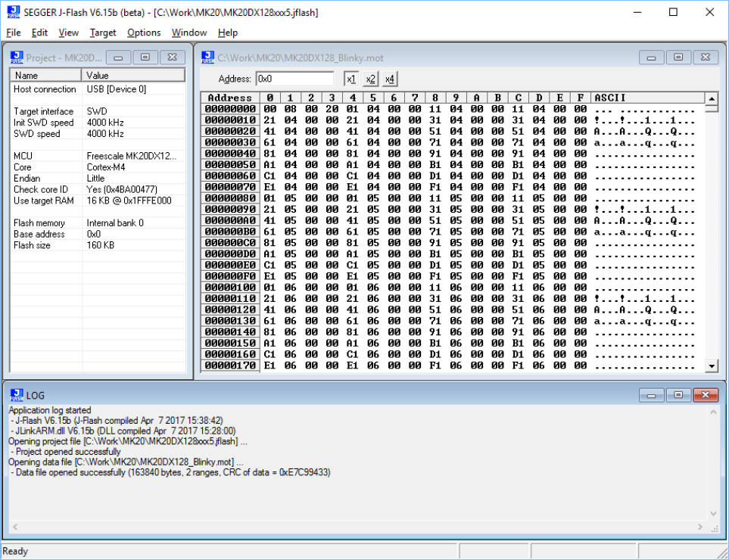Open the Options menu

(x=144, y=33)
